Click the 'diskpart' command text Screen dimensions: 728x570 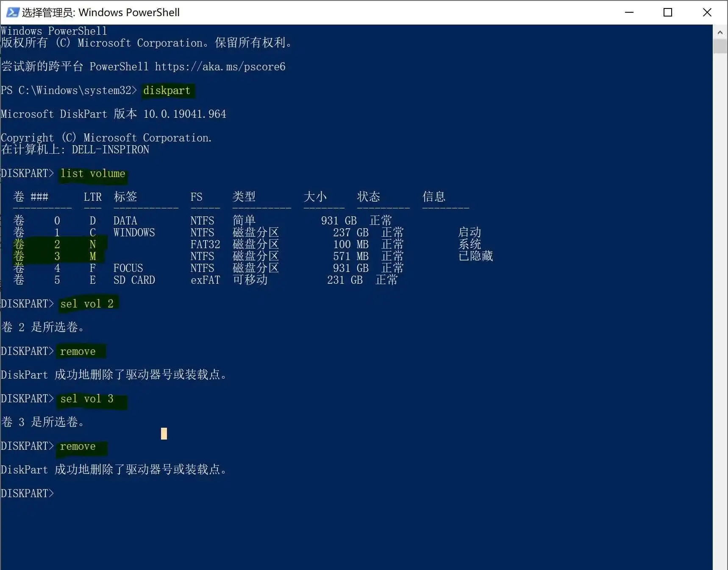pos(167,90)
